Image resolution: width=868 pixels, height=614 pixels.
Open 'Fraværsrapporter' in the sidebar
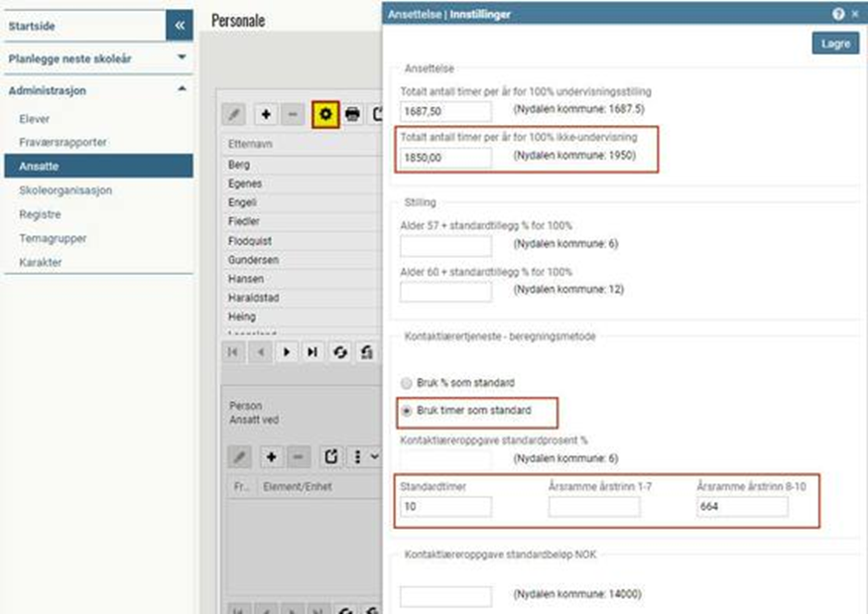click(x=62, y=143)
